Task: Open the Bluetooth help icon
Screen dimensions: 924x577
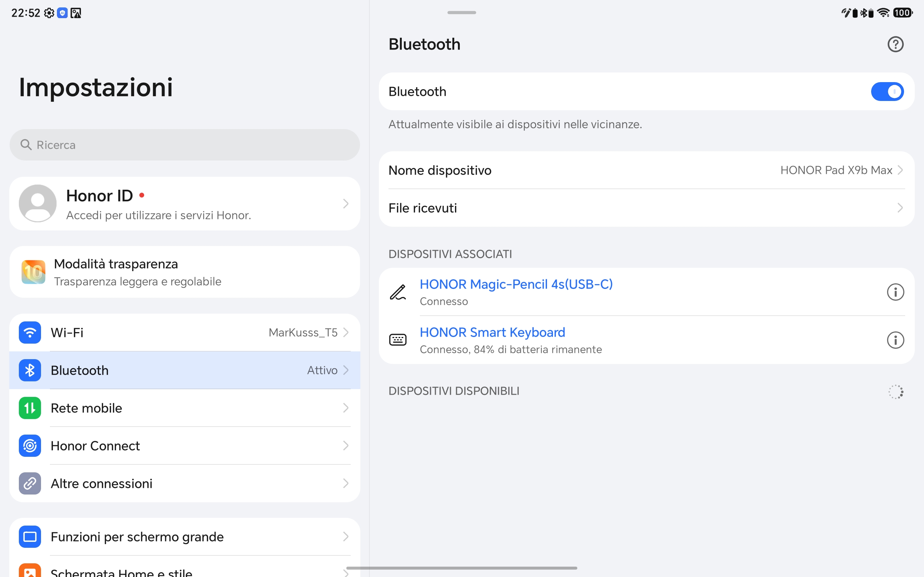Action: pyautogui.click(x=895, y=44)
